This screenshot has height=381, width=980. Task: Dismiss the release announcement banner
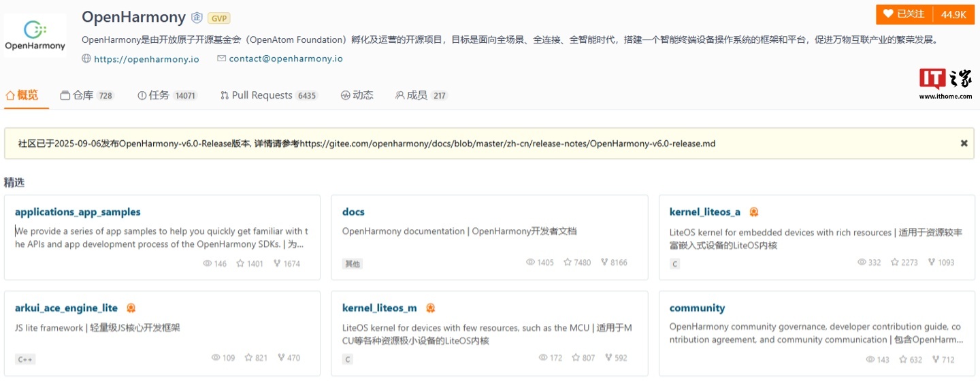(964, 144)
